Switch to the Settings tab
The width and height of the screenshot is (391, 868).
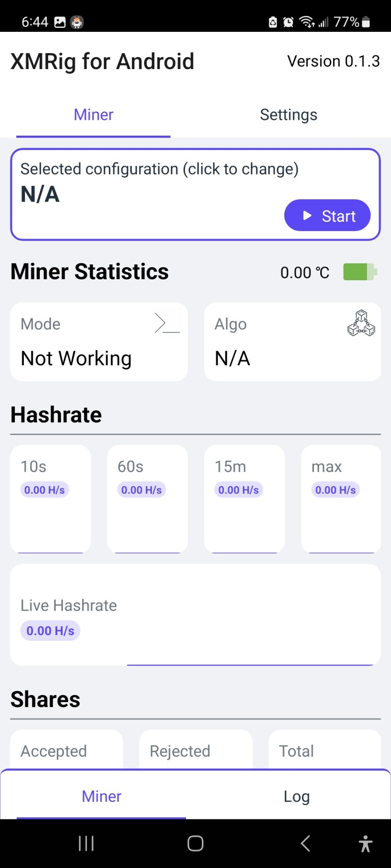289,115
